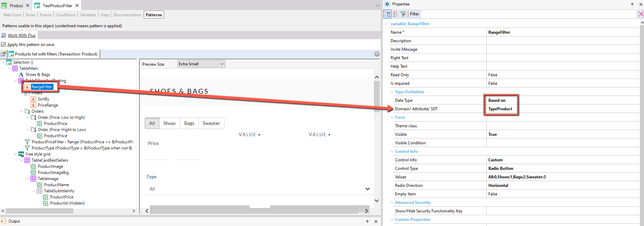Image resolution: width=644 pixels, height=226 pixels.
Task: Edit the Name property value RangeFilter
Action: 563,32
